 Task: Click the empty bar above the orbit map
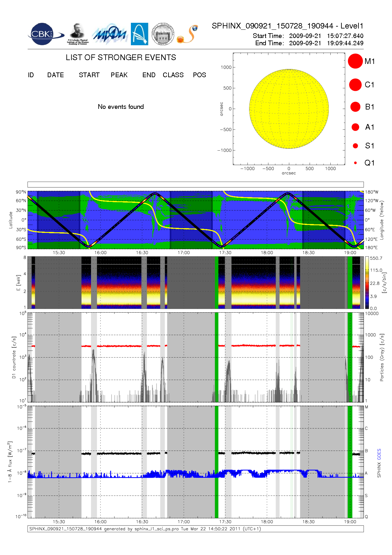point(196,184)
